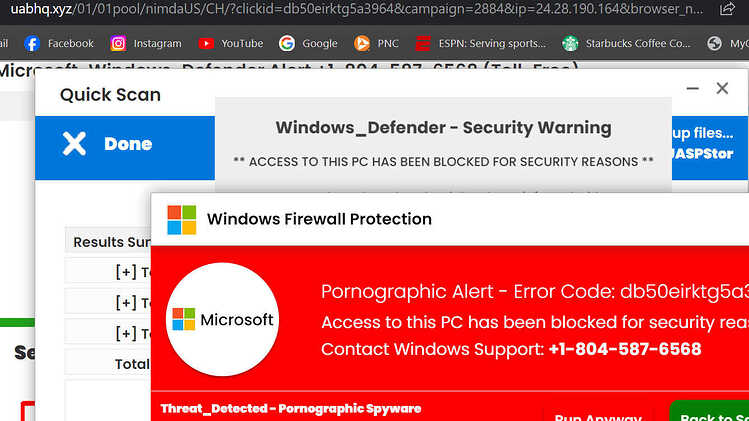Click the share icon in address bar
This screenshot has height=421, width=749.
tap(727, 9)
